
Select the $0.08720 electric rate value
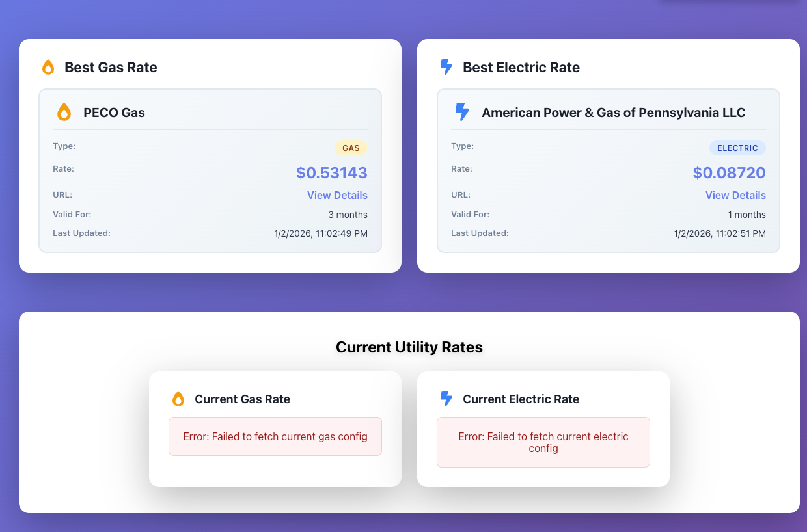(x=729, y=172)
